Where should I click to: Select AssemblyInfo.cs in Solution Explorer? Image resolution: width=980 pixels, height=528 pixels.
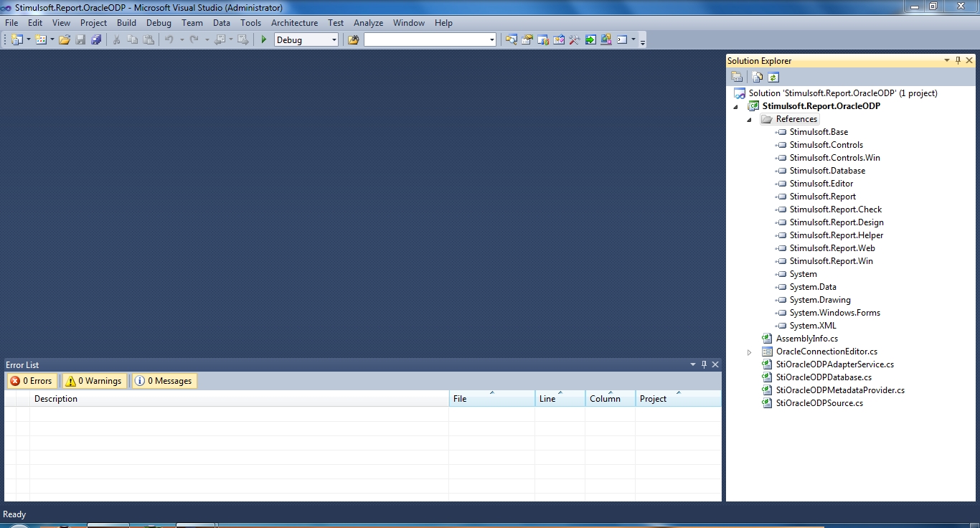coord(806,339)
